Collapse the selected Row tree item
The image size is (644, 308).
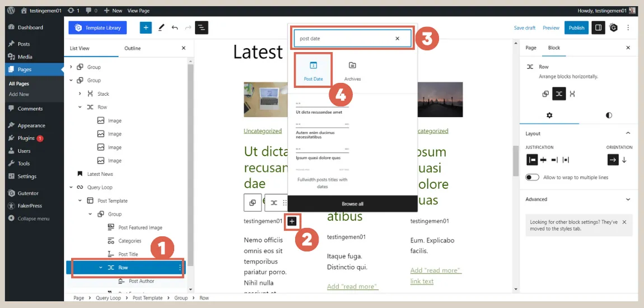pos(101,267)
